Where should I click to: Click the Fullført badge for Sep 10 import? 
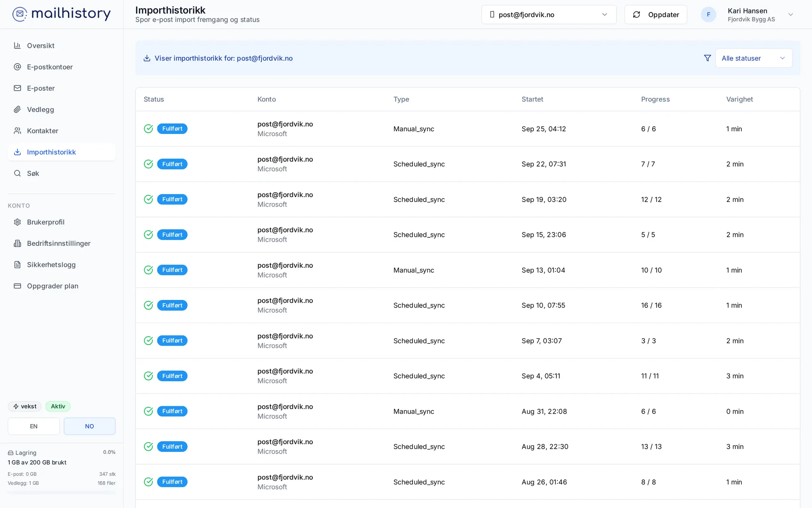[x=172, y=305]
